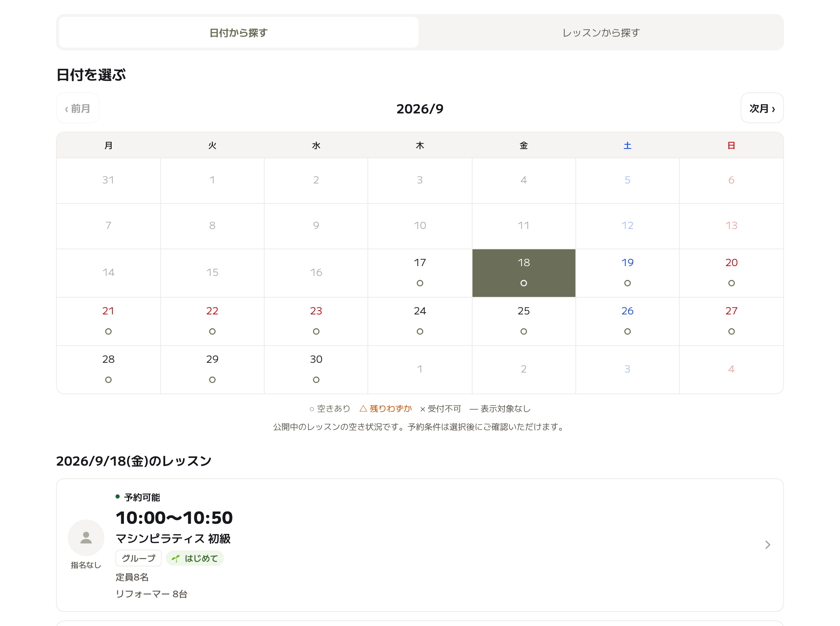This screenshot has height=626, width=840.
Task: Select the highlighted date 18
Action: (x=523, y=273)
